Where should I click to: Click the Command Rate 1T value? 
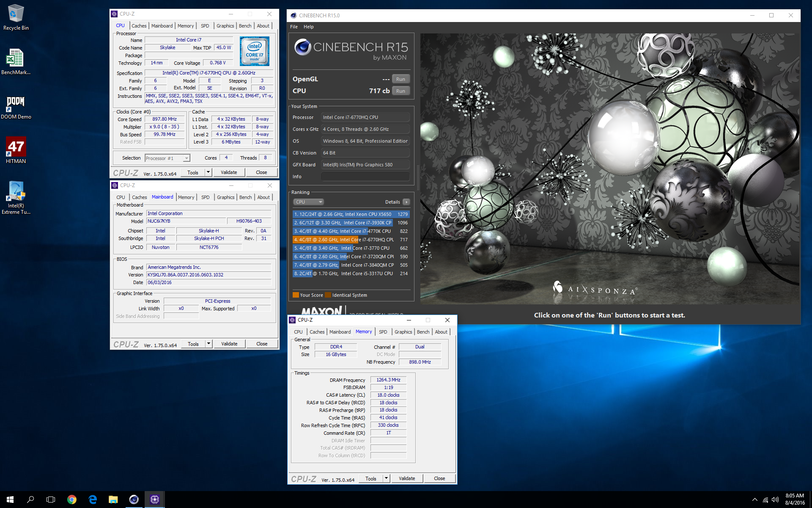pyautogui.click(x=388, y=433)
